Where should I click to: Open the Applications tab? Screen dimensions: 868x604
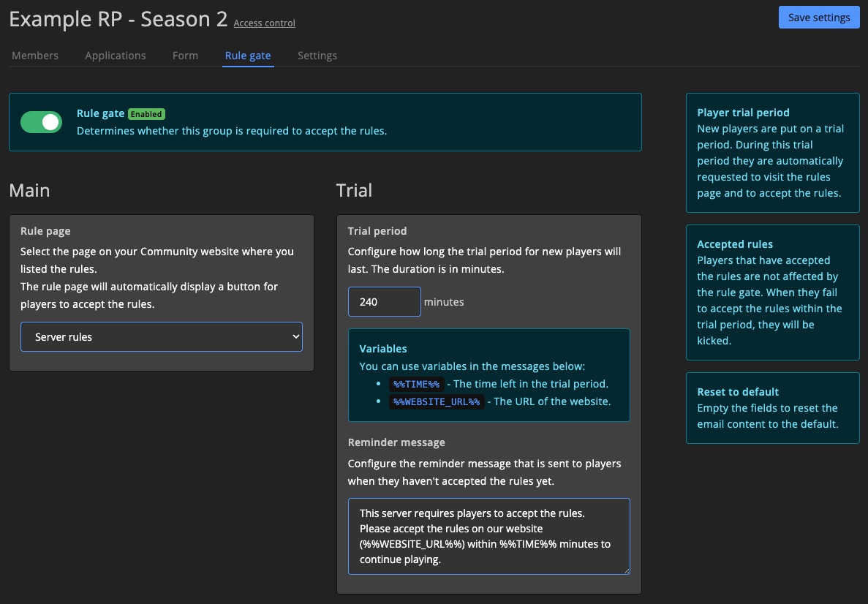point(116,56)
